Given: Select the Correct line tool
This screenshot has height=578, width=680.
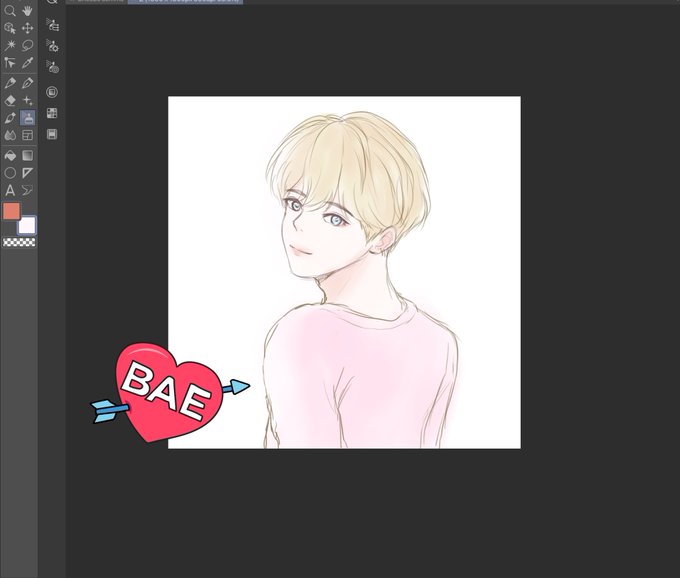Looking at the screenshot, I should [x=27, y=190].
